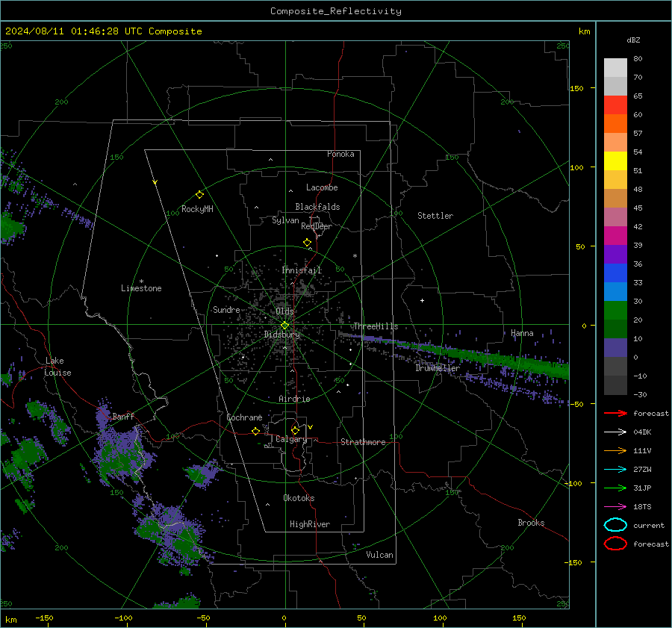Click the 100 tick on bottom axis
This screenshot has height=628, width=672.
[440, 618]
